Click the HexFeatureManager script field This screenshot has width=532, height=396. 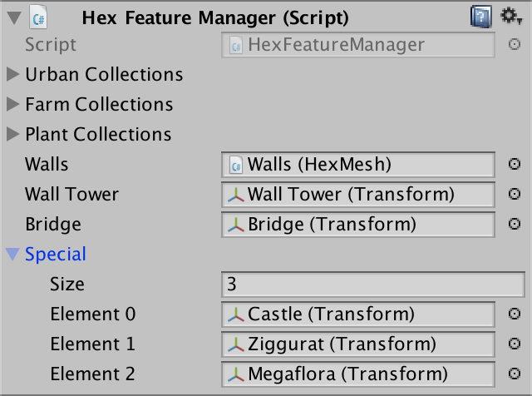(x=359, y=44)
